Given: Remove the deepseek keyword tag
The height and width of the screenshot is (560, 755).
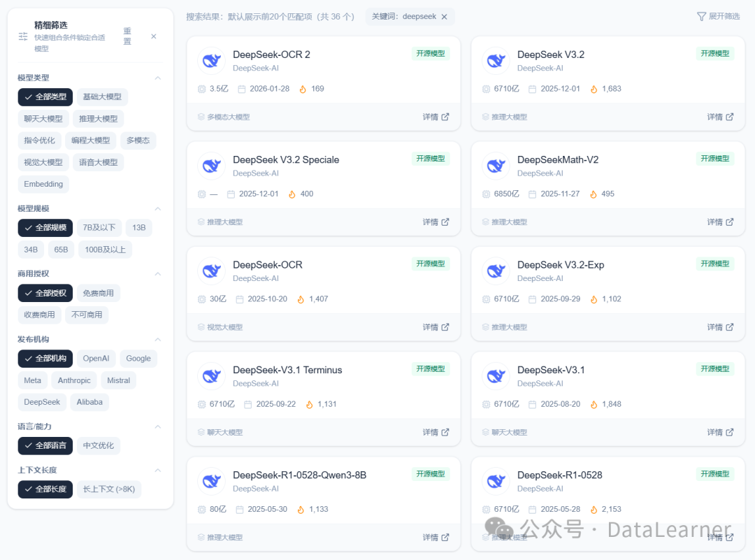Looking at the screenshot, I should pos(443,16).
